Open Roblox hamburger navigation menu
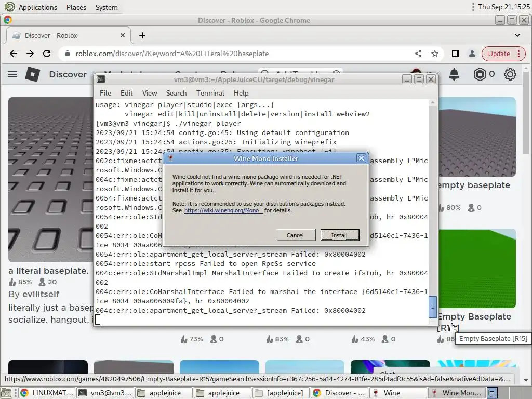Screen dimensions: 532x399 12,74
